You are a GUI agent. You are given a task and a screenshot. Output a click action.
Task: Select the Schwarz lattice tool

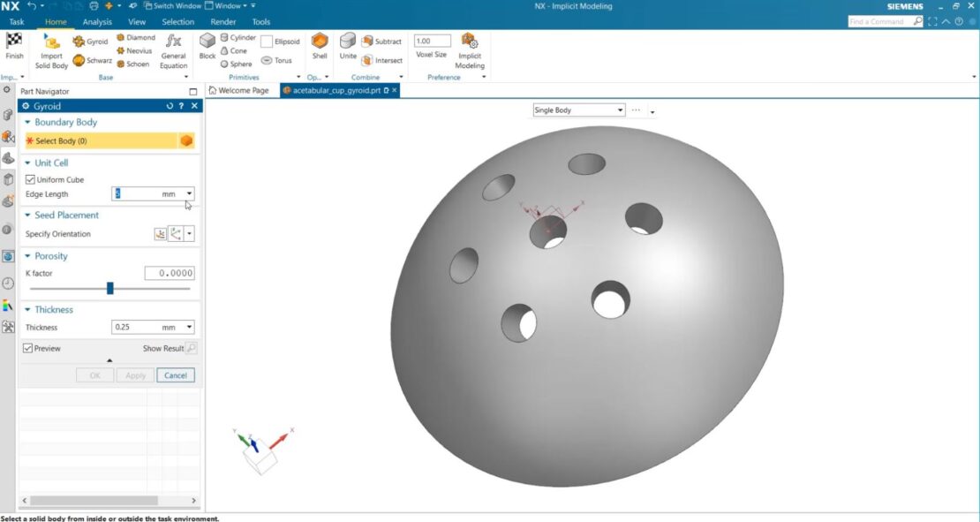pos(93,61)
